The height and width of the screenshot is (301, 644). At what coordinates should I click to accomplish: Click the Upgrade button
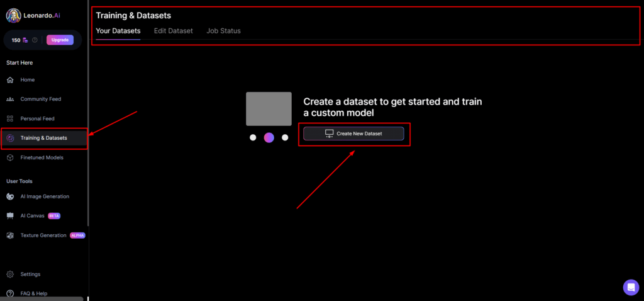tap(60, 40)
